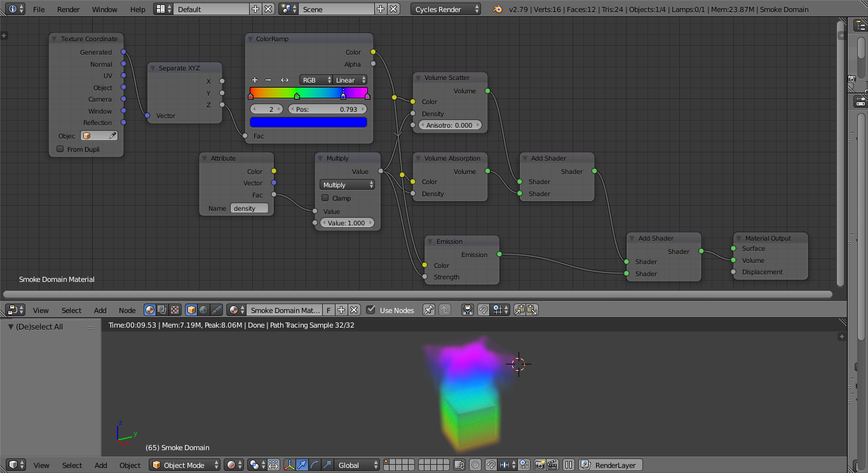Choose Object shader type cube icon
The height and width of the screenshot is (473, 868).
[x=191, y=310]
